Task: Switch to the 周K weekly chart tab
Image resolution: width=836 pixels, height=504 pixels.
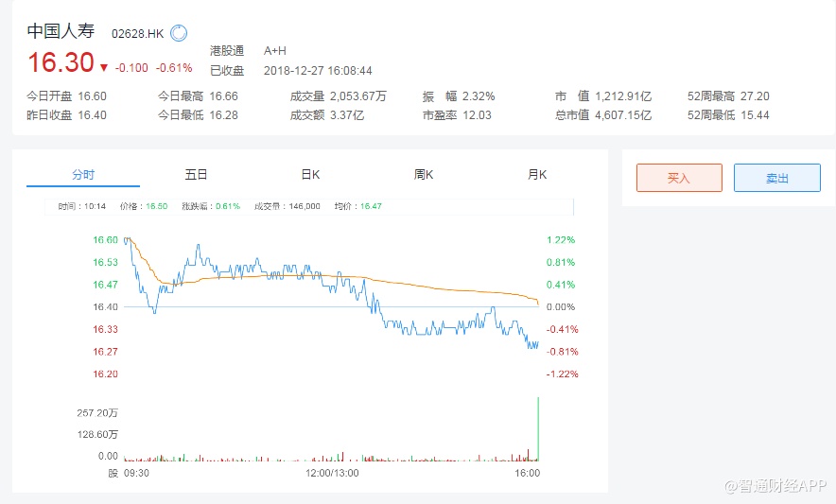Action: [424, 175]
